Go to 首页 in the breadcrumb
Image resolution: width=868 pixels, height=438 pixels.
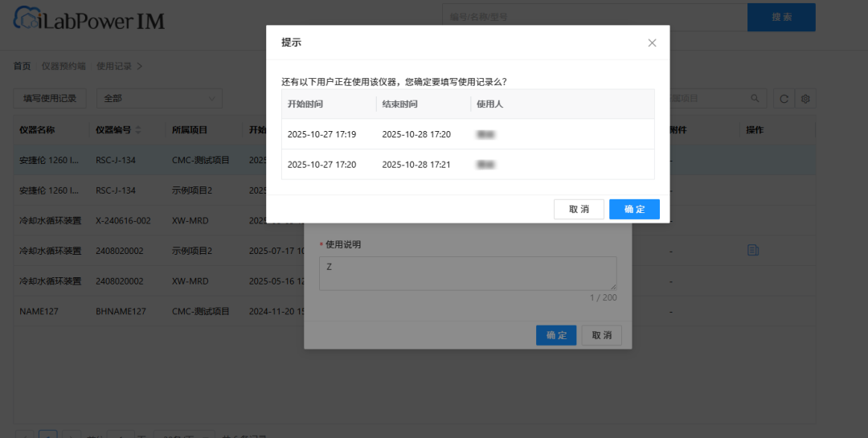tap(22, 66)
